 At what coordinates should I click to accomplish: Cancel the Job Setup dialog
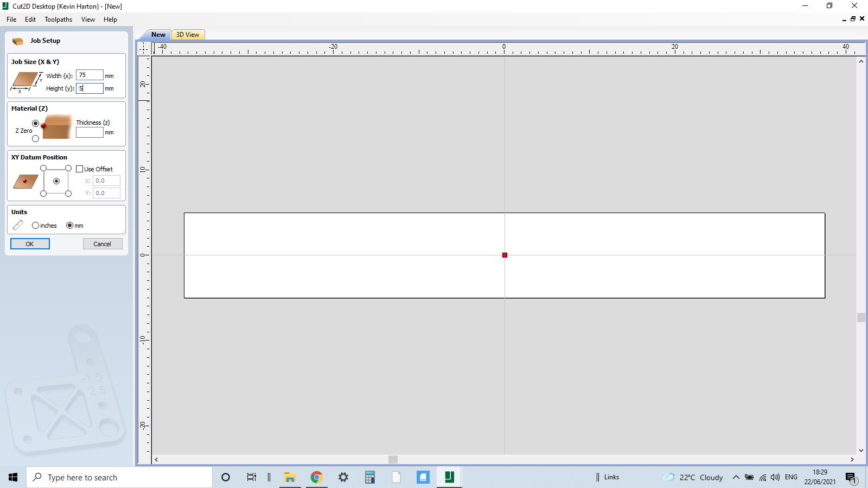click(x=103, y=243)
